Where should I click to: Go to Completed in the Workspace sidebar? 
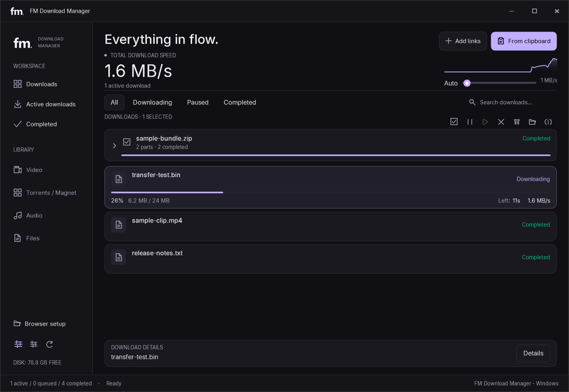coord(35,124)
